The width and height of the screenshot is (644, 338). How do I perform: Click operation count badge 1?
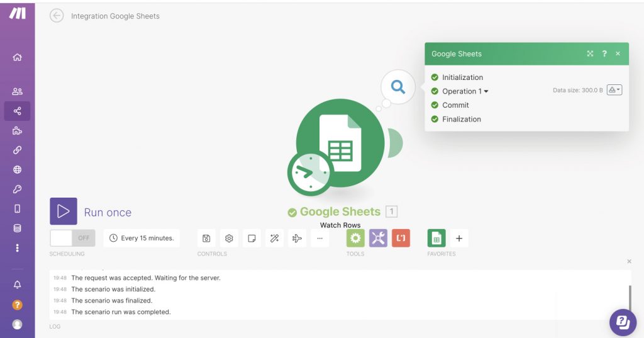(391, 211)
